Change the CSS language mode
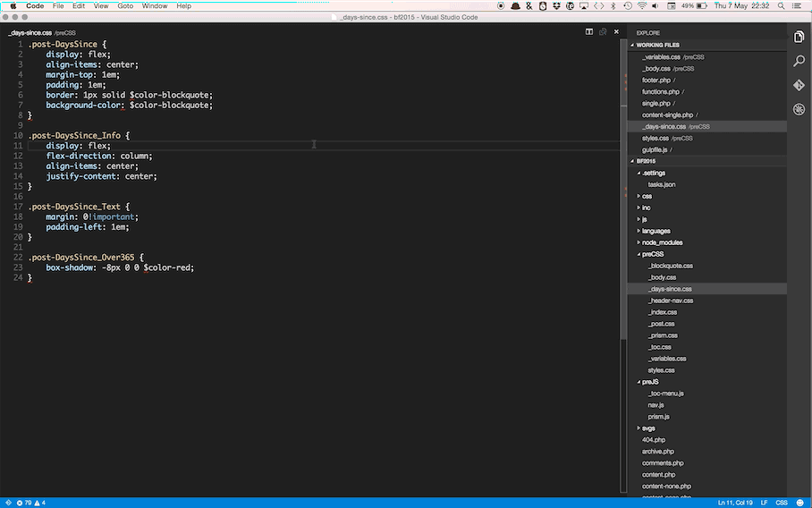Screen dimensions: 812x508 point(782,503)
